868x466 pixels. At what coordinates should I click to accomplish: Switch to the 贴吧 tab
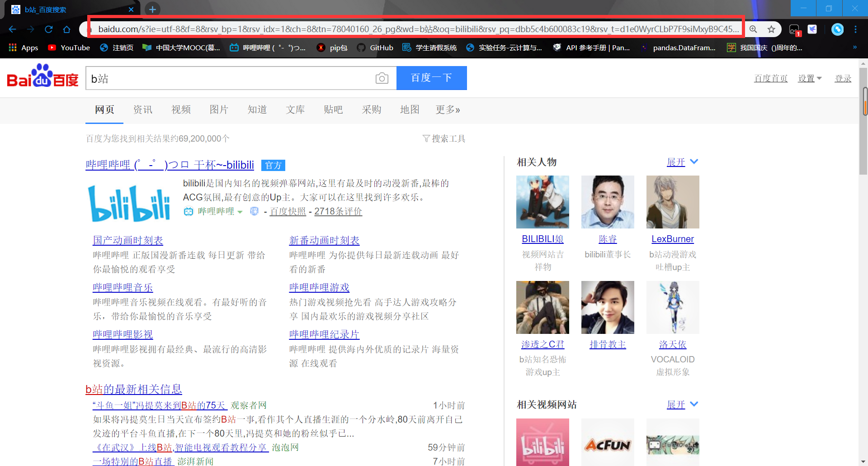click(333, 109)
